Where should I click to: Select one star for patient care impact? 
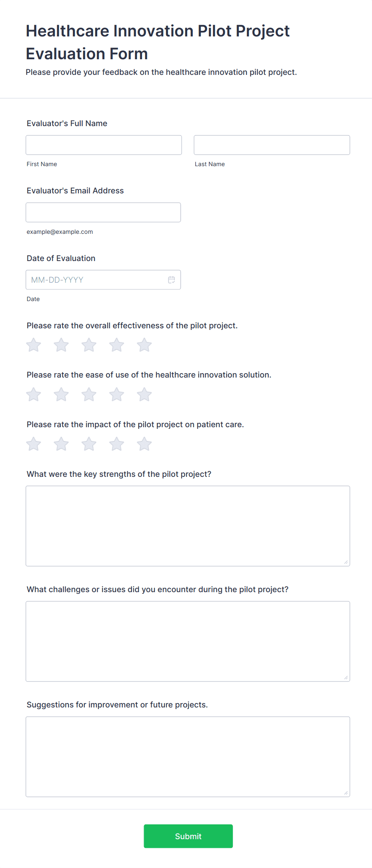34,444
